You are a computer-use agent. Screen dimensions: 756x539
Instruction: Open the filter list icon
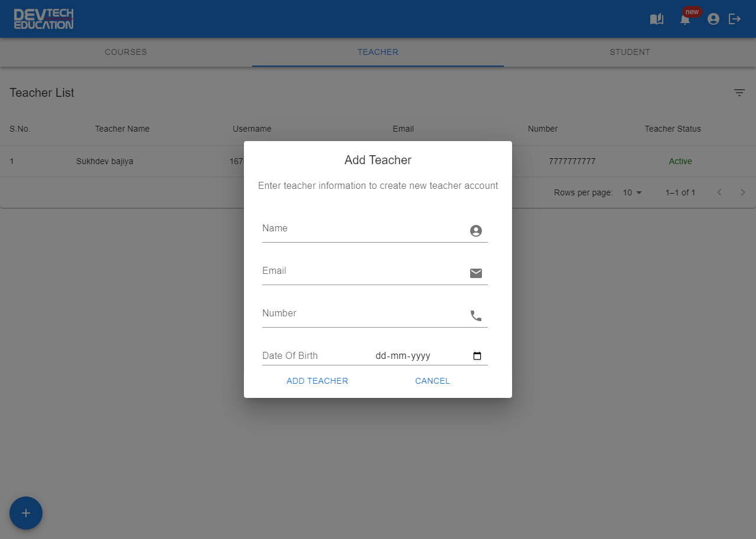739,93
